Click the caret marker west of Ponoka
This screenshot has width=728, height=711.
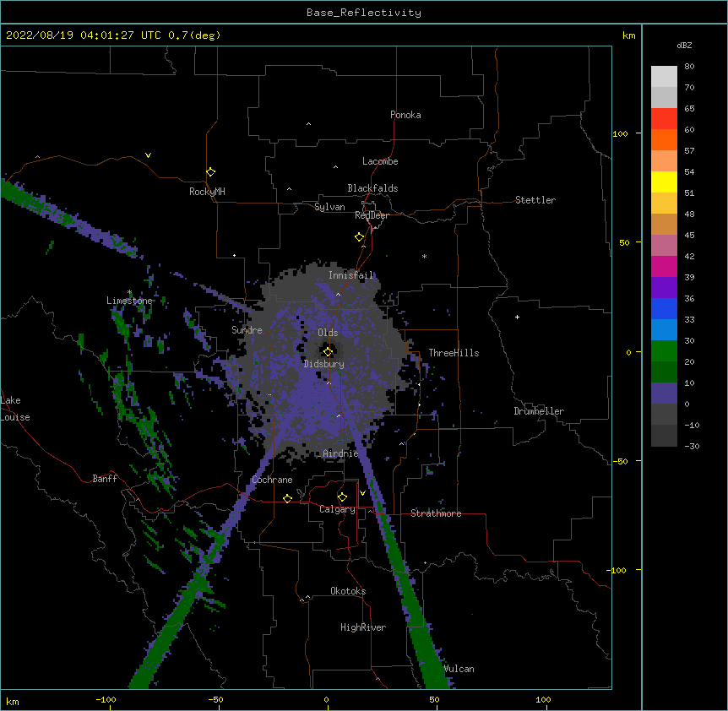308,124
